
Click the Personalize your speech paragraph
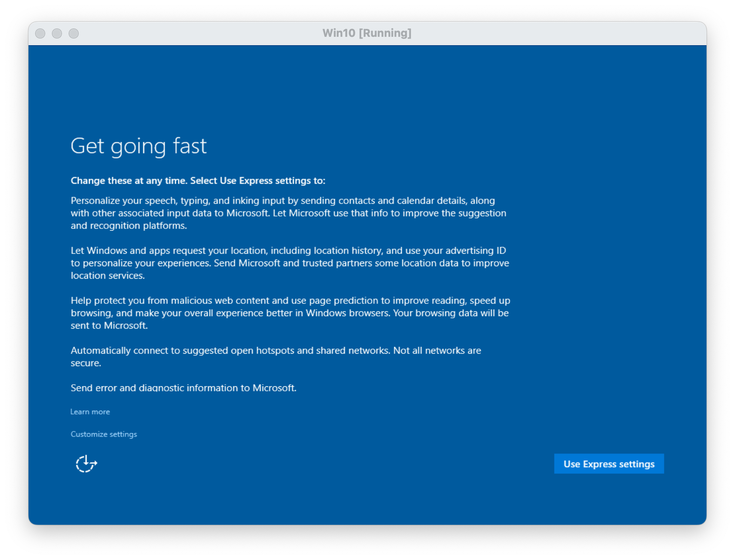288,213
